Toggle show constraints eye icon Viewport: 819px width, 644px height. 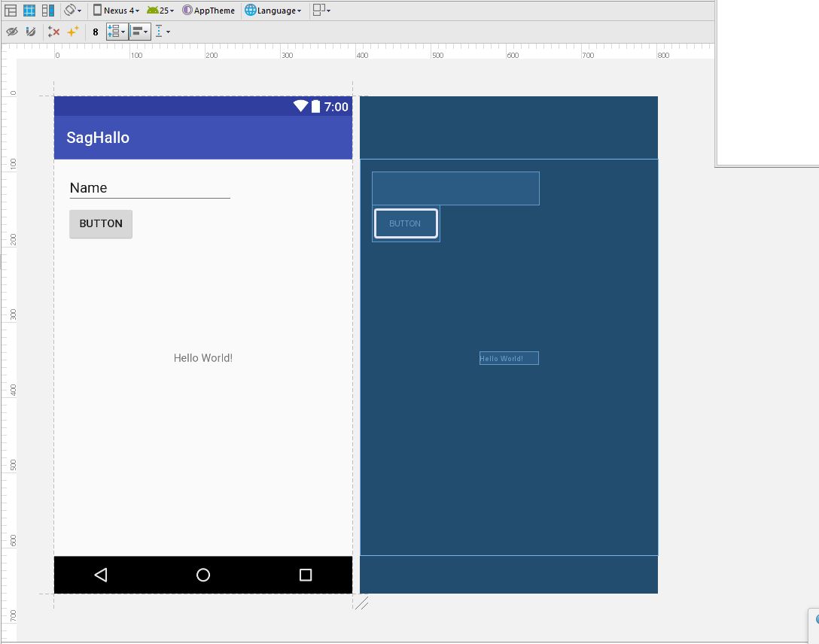[x=12, y=32]
